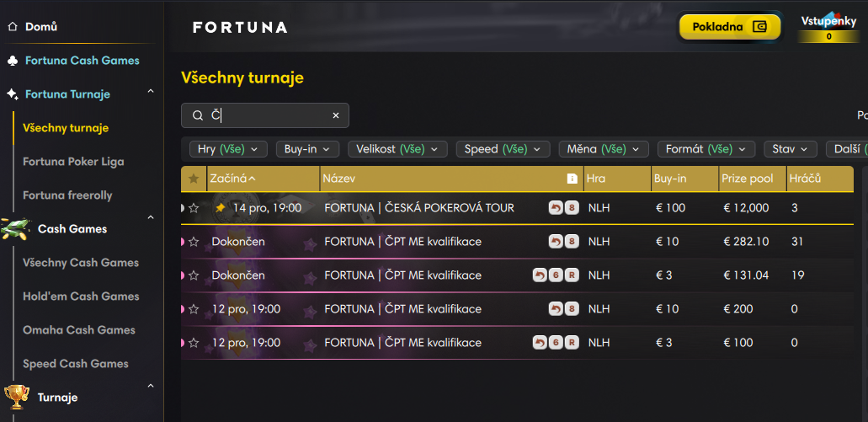
Task: Clear the search field with the X
Action: coord(335,115)
